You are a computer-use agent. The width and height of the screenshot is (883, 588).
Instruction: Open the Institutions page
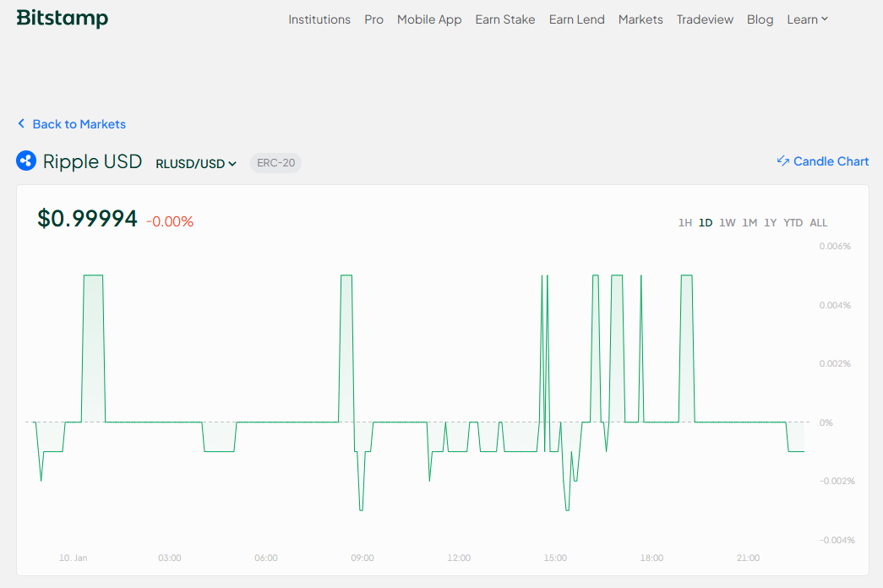319,19
